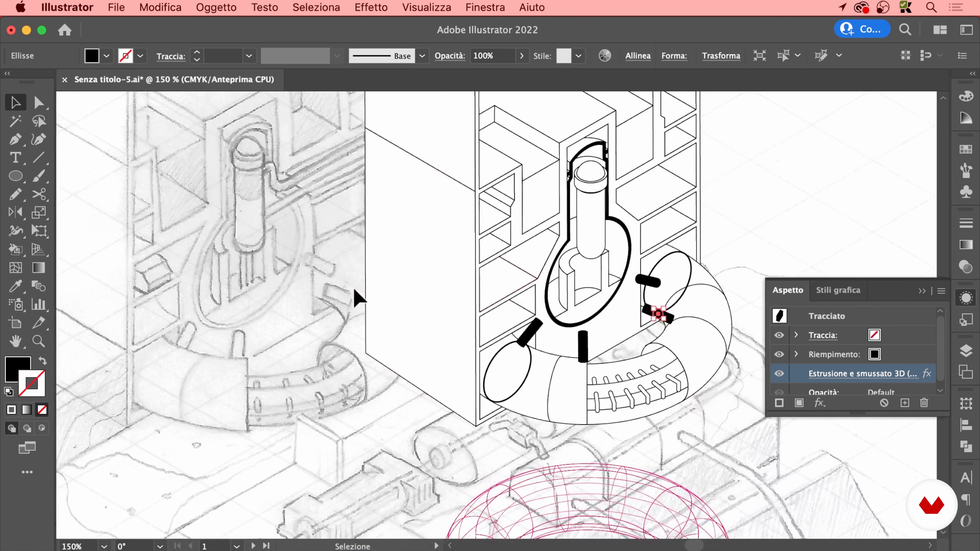Select the Ellipse tool
The height and width of the screenshot is (551, 980).
coord(15,176)
